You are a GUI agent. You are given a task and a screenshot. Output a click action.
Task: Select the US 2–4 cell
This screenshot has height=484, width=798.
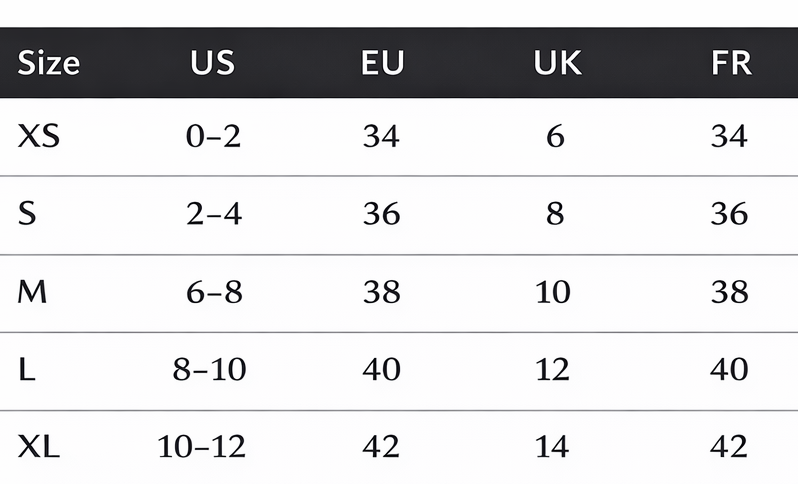pos(213,214)
